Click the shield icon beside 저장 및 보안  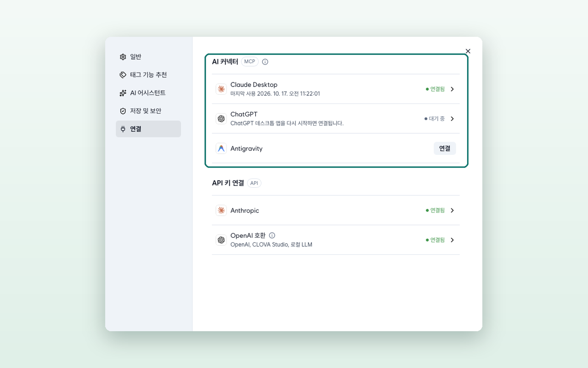[x=123, y=111]
